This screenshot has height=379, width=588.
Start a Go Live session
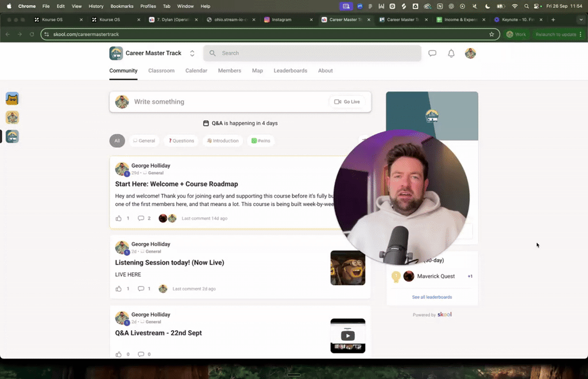(347, 102)
